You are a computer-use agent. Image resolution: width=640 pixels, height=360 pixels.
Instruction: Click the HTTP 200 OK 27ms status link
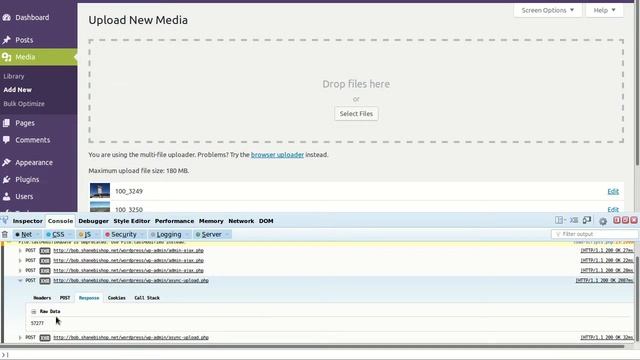click(607, 251)
